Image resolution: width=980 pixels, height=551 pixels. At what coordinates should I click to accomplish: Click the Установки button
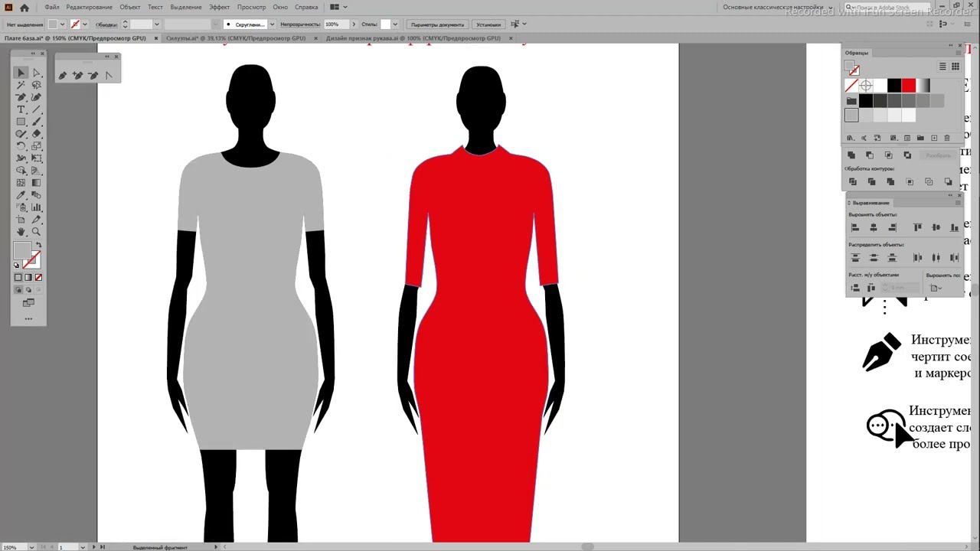click(x=488, y=24)
